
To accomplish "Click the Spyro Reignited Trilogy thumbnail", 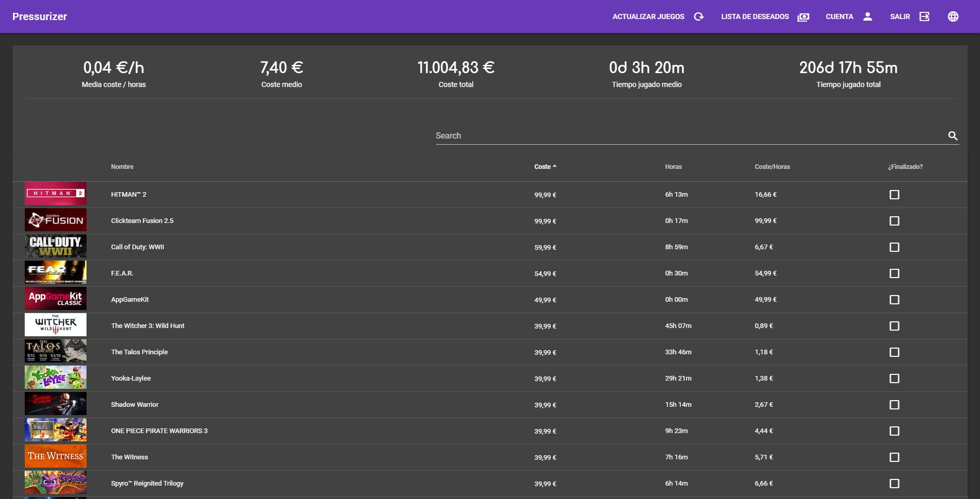I will coord(56,483).
